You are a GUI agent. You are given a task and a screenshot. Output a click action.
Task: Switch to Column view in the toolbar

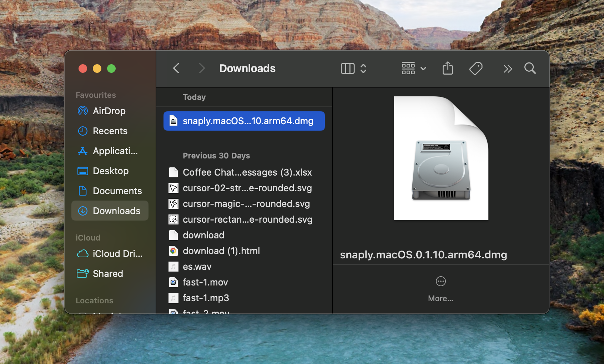(347, 68)
